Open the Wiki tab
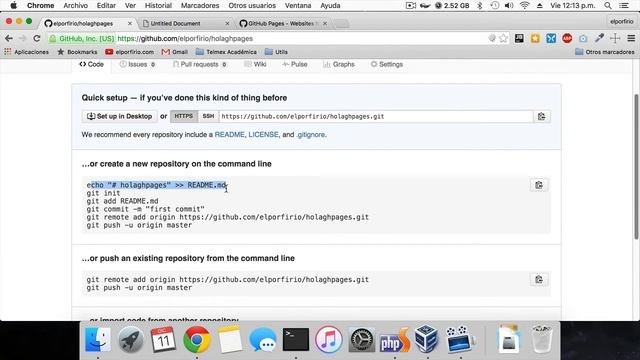 256,64
